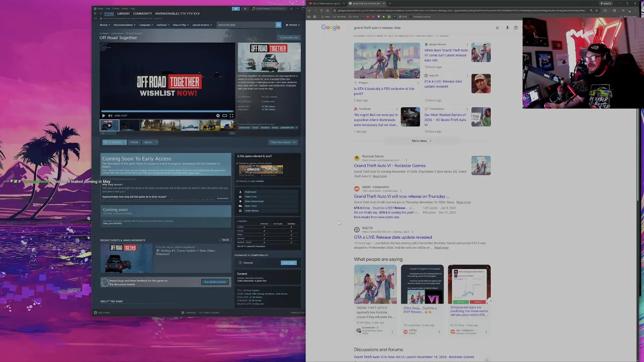Switch to Steam COMMUNITY tab
644x362 pixels.
pos(142,14)
